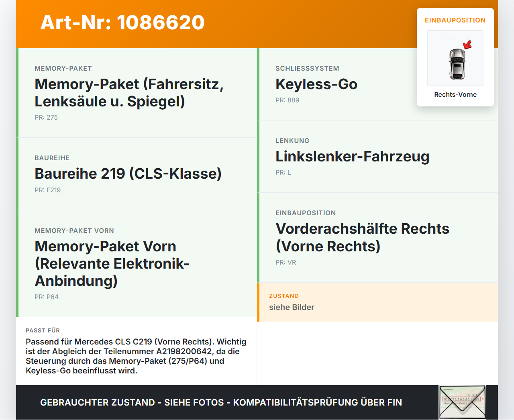Click the orange EINBAUPOSITION label above car diagram
Screen dimensions: 514x420
coord(455,20)
